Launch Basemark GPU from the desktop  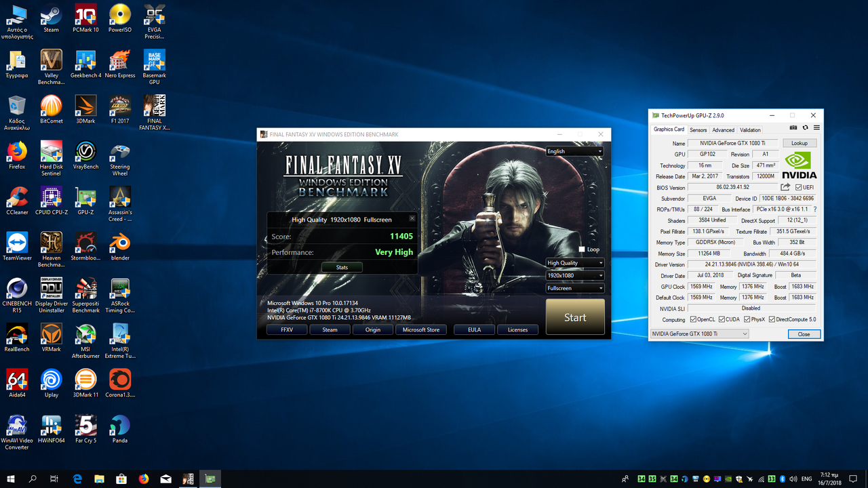(155, 68)
